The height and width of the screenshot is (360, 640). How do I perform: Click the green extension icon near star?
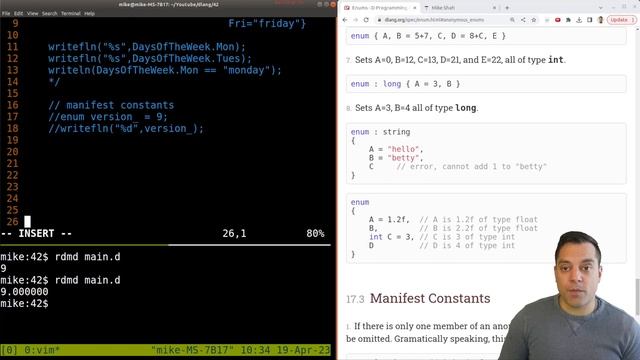pyautogui.click(x=547, y=20)
